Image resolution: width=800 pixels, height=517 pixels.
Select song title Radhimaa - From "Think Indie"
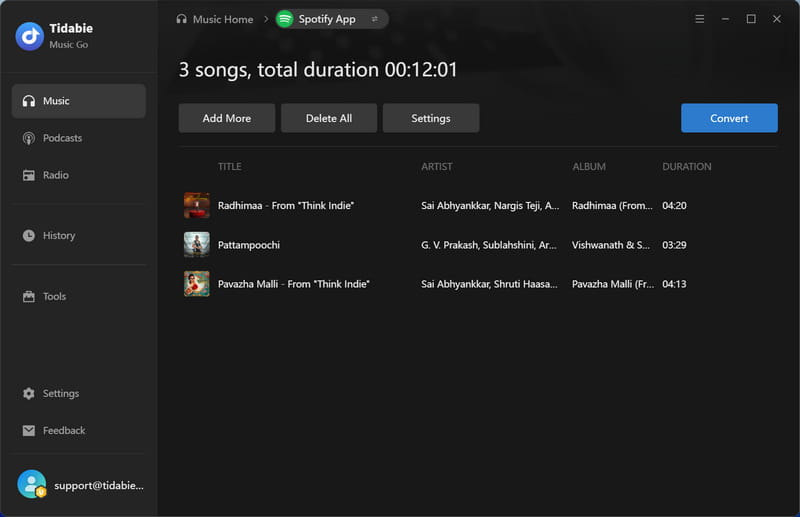point(286,205)
